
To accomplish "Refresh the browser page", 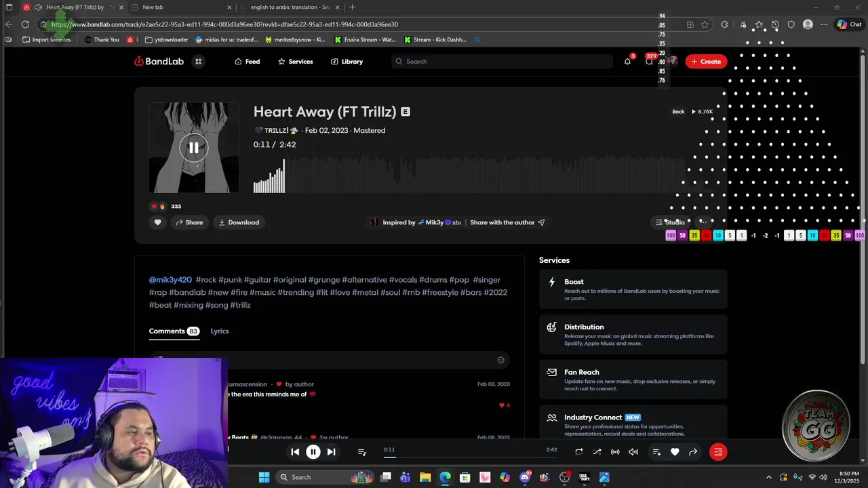I will (x=25, y=24).
